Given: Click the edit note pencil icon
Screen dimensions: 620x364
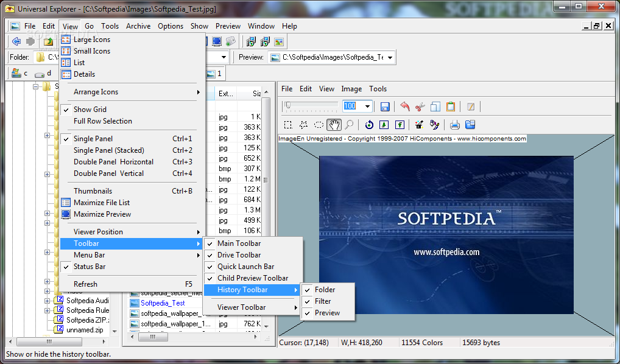Looking at the screenshot, I should [x=470, y=107].
